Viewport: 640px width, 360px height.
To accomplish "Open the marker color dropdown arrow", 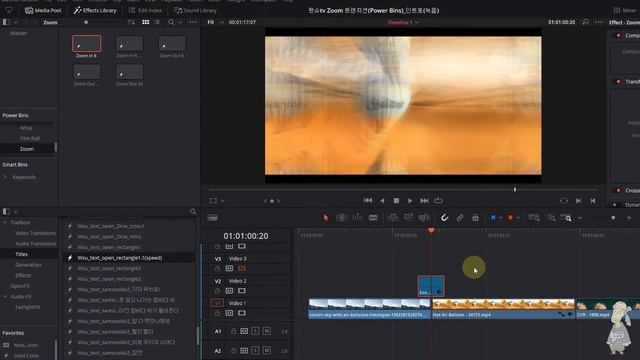I will [x=518, y=218].
